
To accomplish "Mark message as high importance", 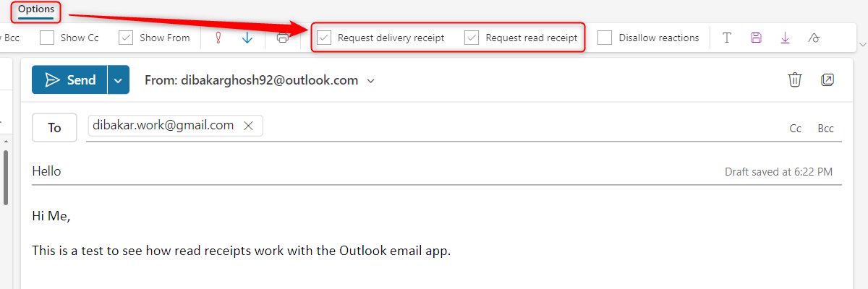I will (x=218, y=38).
